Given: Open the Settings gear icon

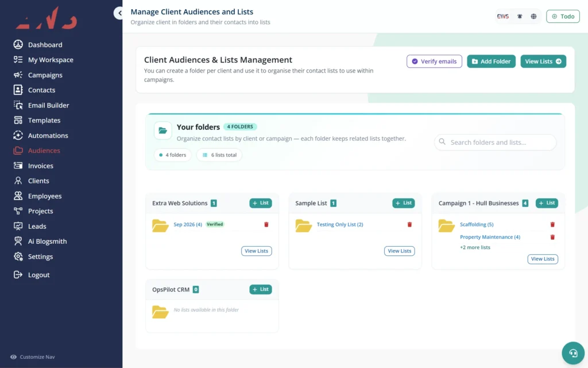Looking at the screenshot, I should (18, 256).
